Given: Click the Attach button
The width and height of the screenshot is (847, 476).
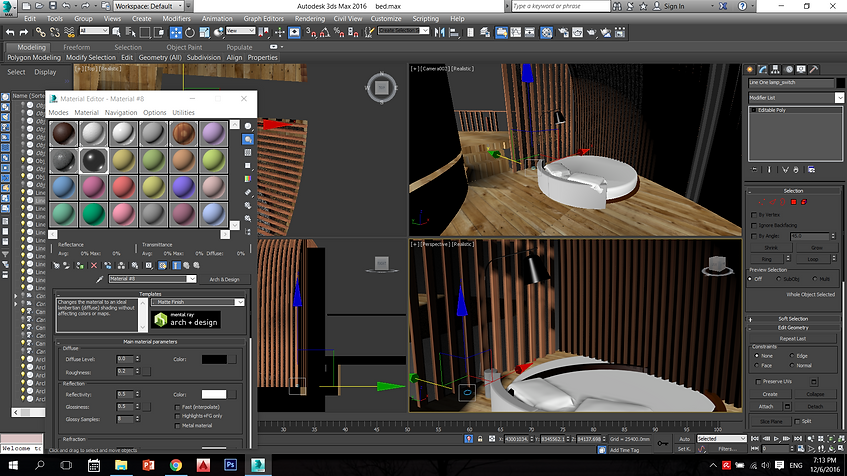Looking at the screenshot, I should [766, 407].
